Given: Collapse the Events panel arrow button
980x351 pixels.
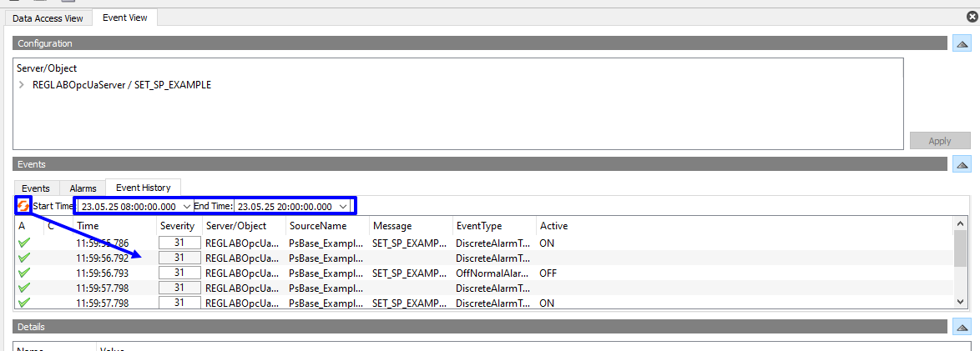Looking at the screenshot, I should (962, 164).
